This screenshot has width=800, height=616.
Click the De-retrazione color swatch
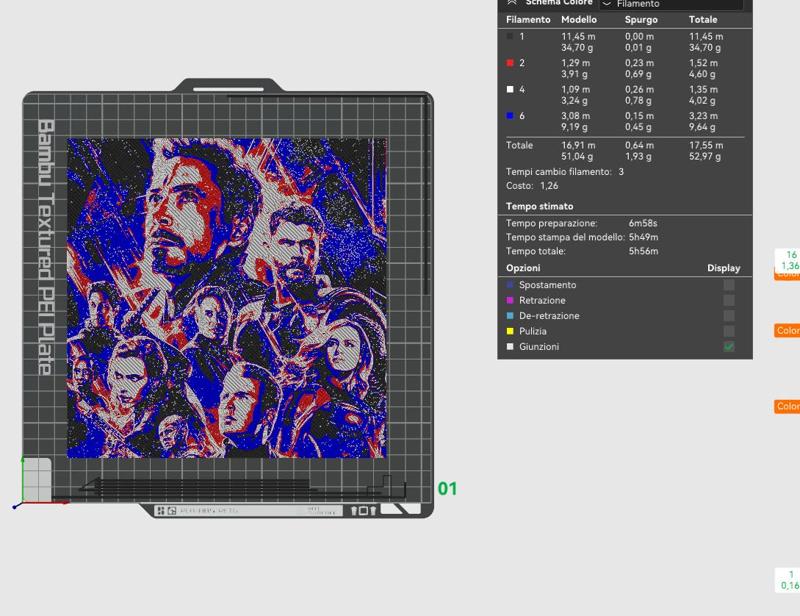(x=510, y=315)
